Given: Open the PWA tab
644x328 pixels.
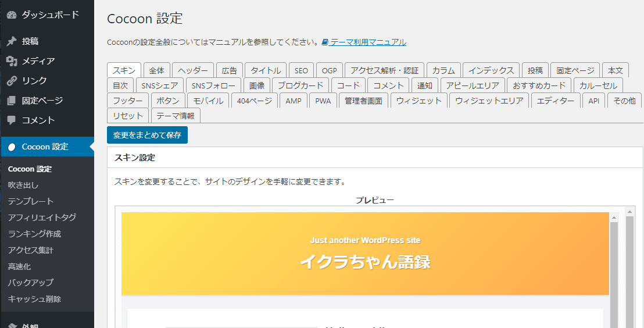Looking at the screenshot, I should tap(323, 101).
